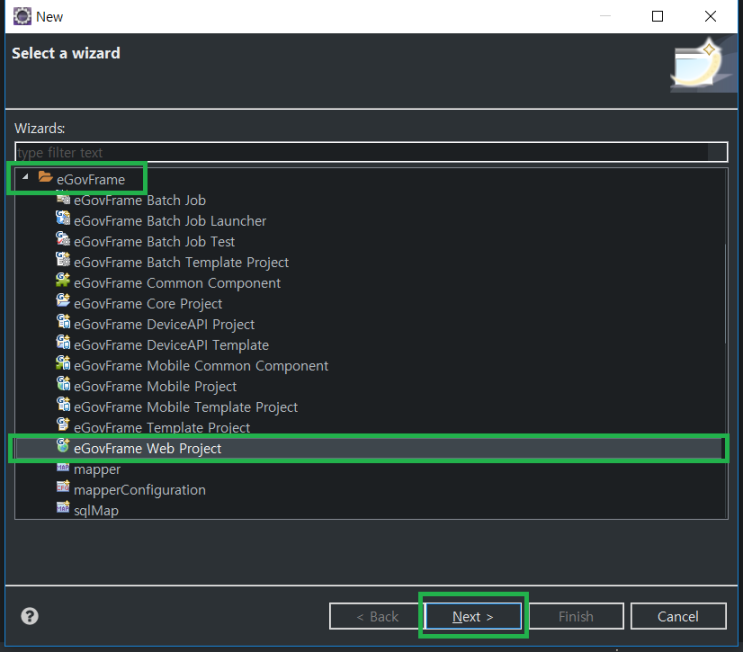This screenshot has width=743, height=652.
Task: Select the eGovFrame folder label
Action: [x=91, y=180]
